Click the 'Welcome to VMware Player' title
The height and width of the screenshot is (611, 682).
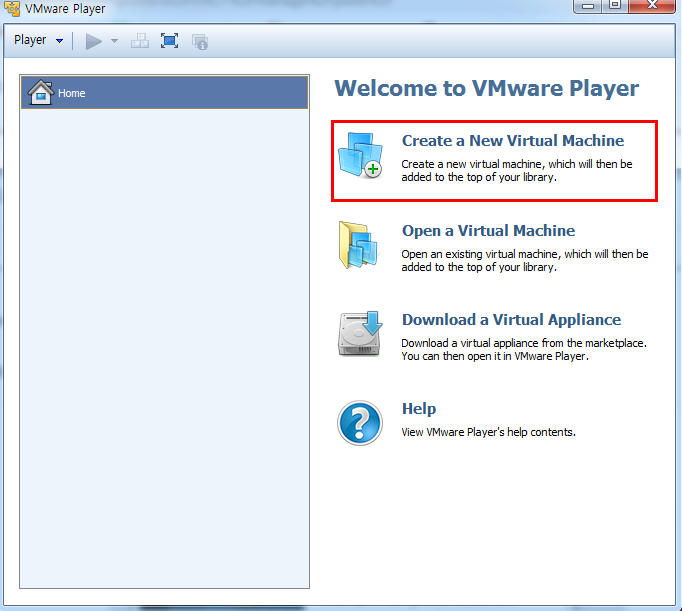tap(487, 88)
